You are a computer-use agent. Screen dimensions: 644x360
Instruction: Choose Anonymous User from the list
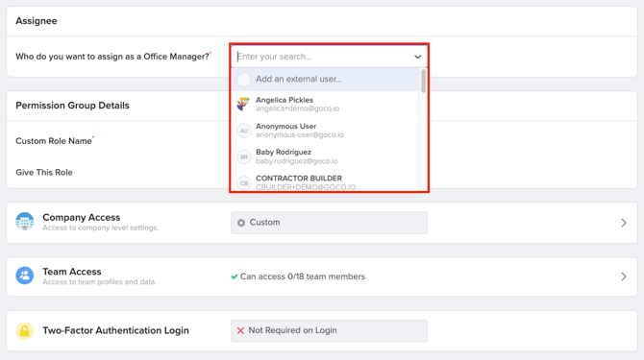326,131
